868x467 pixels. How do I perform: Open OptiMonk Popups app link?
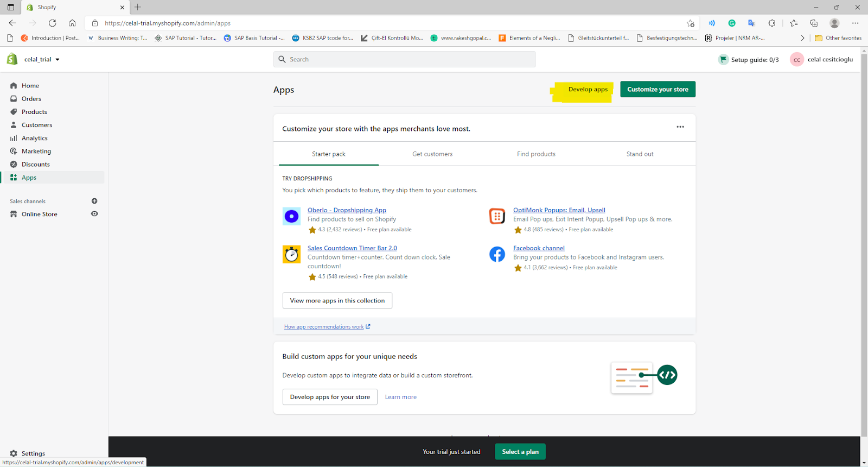[559, 210]
